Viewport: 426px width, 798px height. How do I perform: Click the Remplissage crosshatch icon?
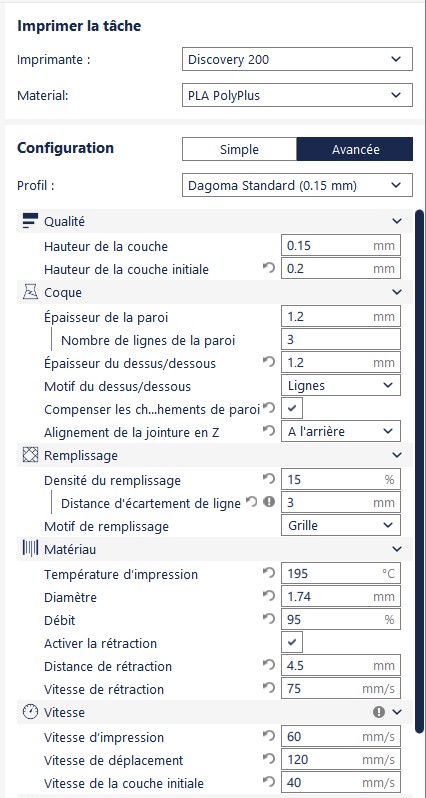[31, 455]
